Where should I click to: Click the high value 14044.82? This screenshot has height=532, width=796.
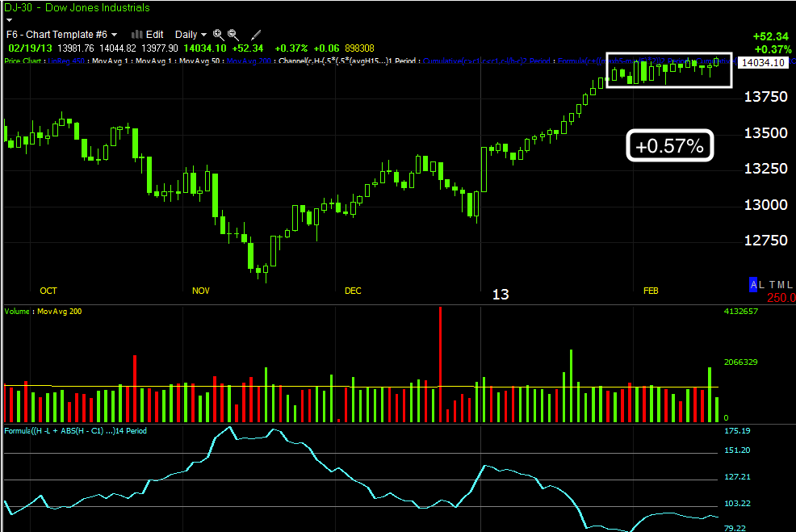pyautogui.click(x=118, y=48)
